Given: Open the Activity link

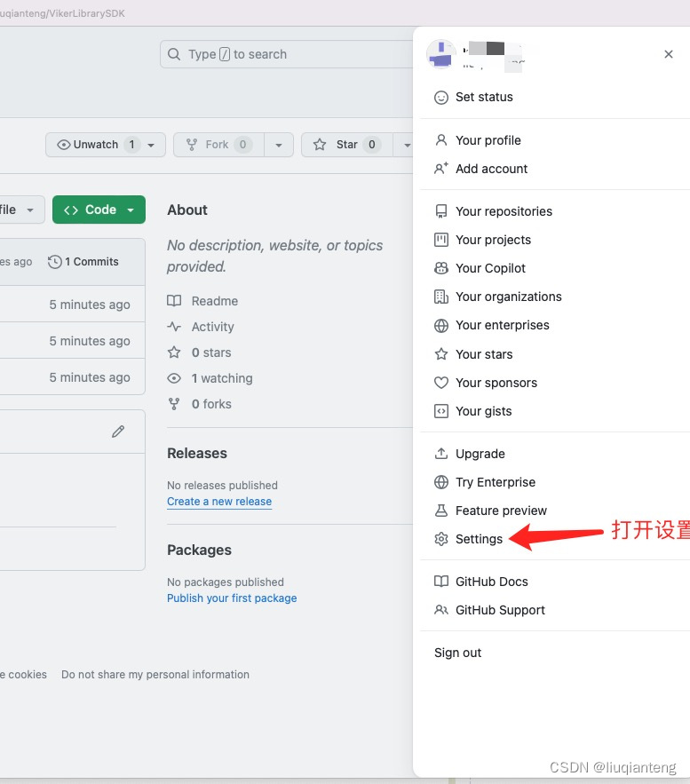Looking at the screenshot, I should [x=212, y=327].
